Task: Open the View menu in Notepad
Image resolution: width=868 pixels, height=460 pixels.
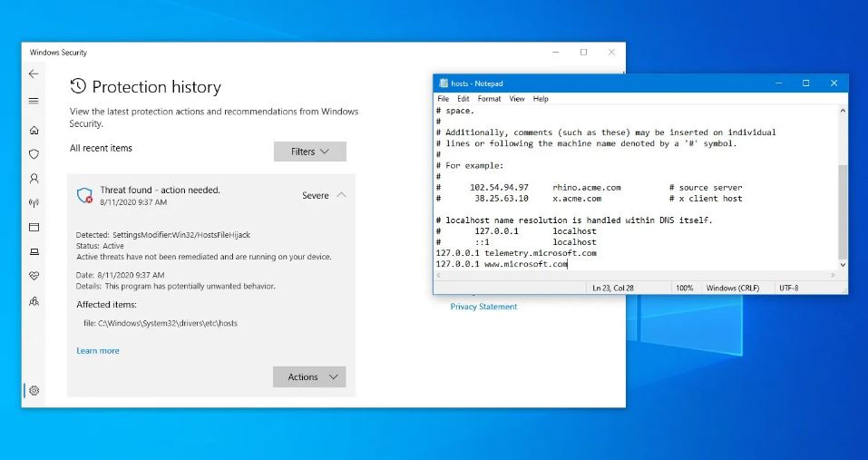Action: [517, 99]
